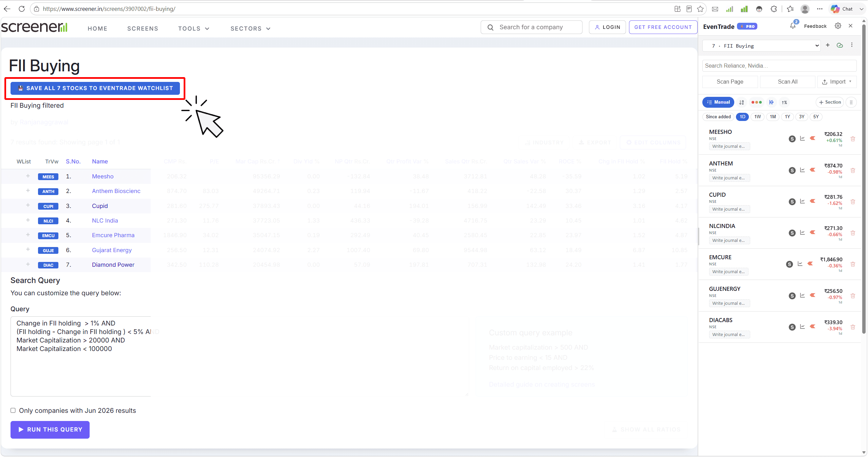Viewport: 868px width, 457px height.
Task: Click the blue collapse arrow icon
Action: (x=771, y=102)
